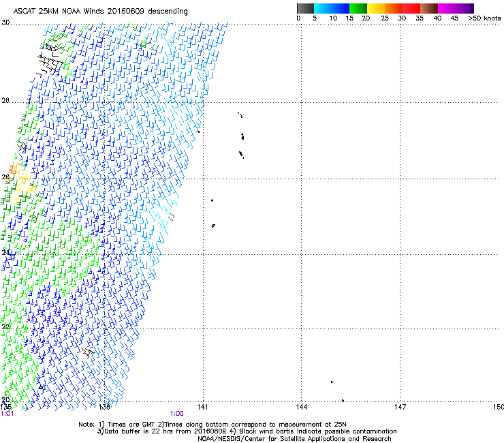Screen dimensions: 504x443
Task: Select the longitude '144' axis label
Action: [301, 408]
